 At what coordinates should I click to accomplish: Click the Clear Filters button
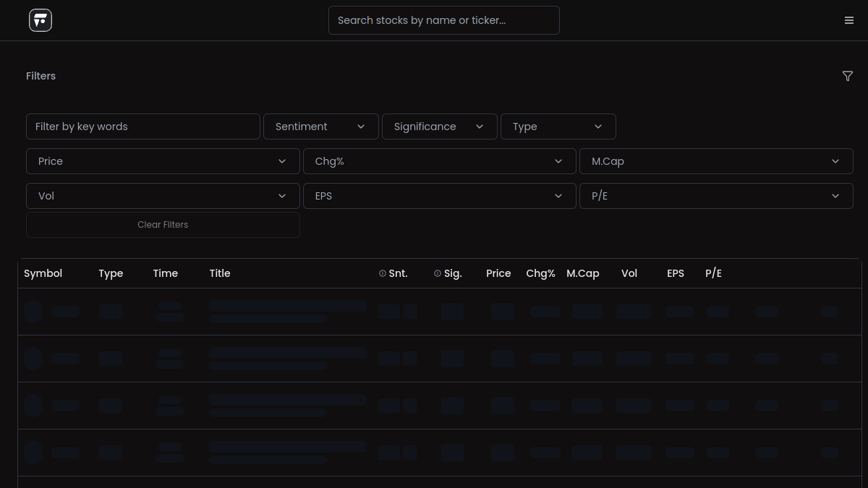tap(163, 225)
